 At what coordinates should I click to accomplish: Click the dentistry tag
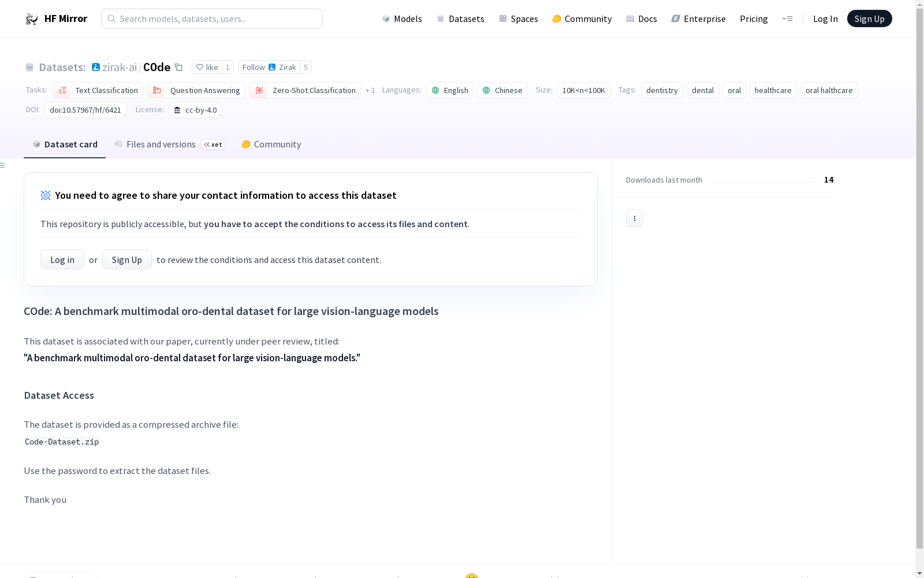tap(662, 91)
